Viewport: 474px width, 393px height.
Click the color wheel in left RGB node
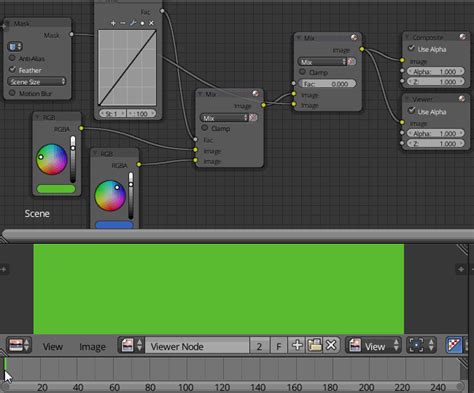click(x=52, y=159)
